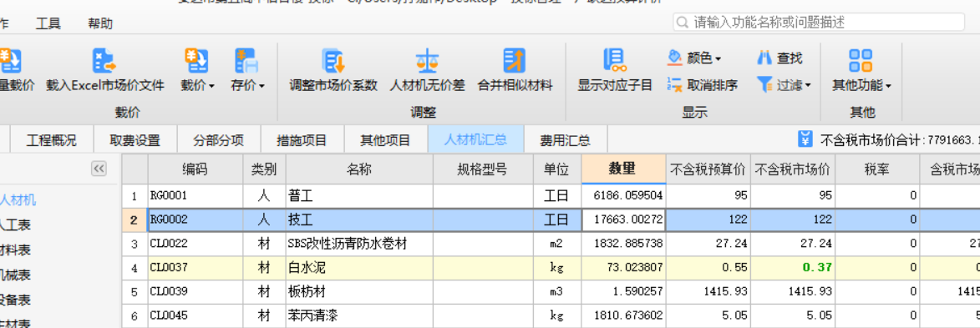Switch to the 分部分项 tab

[x=219, y=140]
